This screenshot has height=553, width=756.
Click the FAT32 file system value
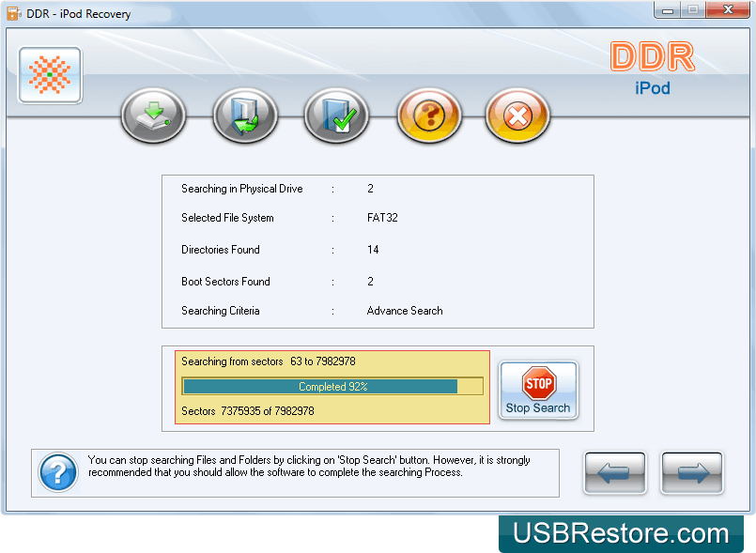(x=382, y=218)
